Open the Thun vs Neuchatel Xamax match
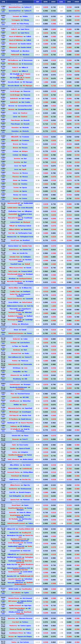The width and height of the screenshot is (81, 644). (x=20, y=394)
